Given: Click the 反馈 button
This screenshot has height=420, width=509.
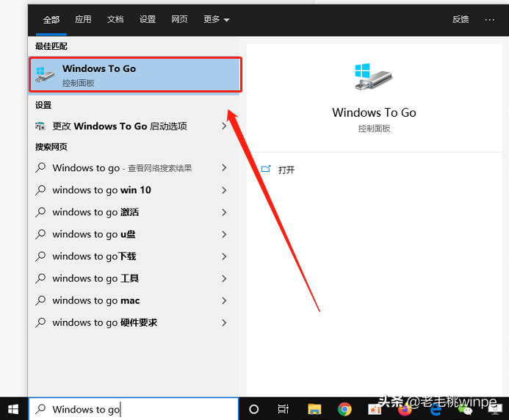Looking at the screenshot, I should pyautogui.click(x=461, y=20).
